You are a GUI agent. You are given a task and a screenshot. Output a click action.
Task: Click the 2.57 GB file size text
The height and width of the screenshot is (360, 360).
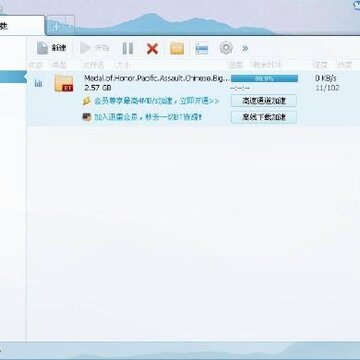tap(98, 88)
